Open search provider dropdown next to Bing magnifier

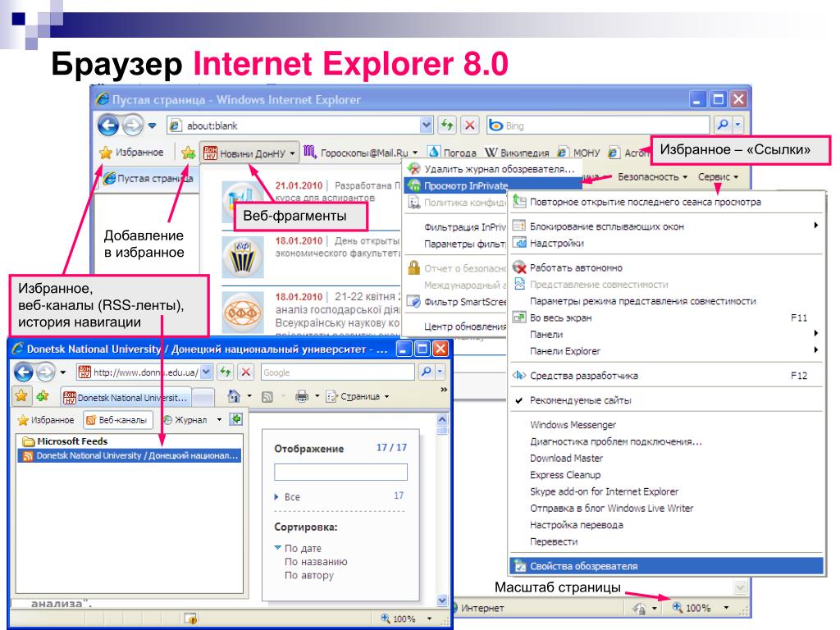point(737,125)
